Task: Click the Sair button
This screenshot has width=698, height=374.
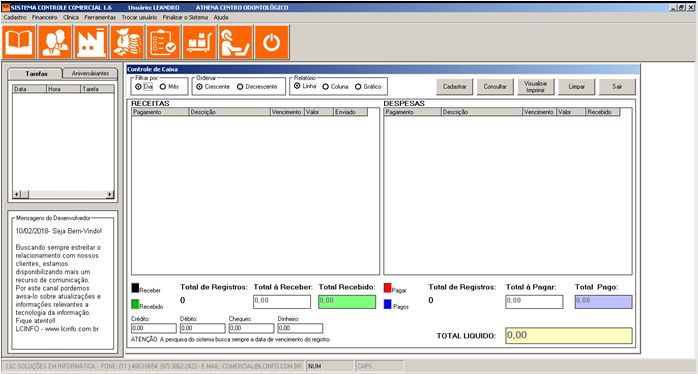Action: [x=617, y=87]
